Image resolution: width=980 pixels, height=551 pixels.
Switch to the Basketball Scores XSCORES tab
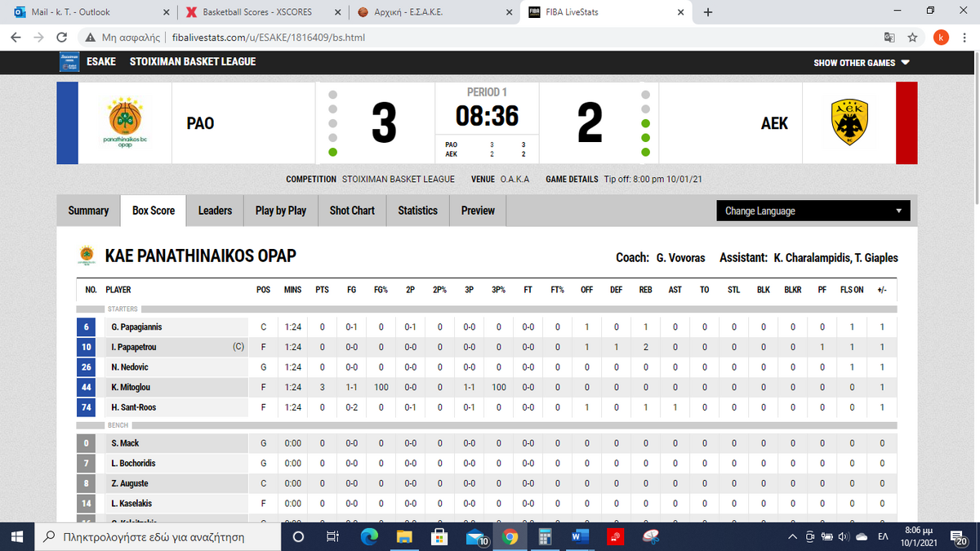[263, 12]
